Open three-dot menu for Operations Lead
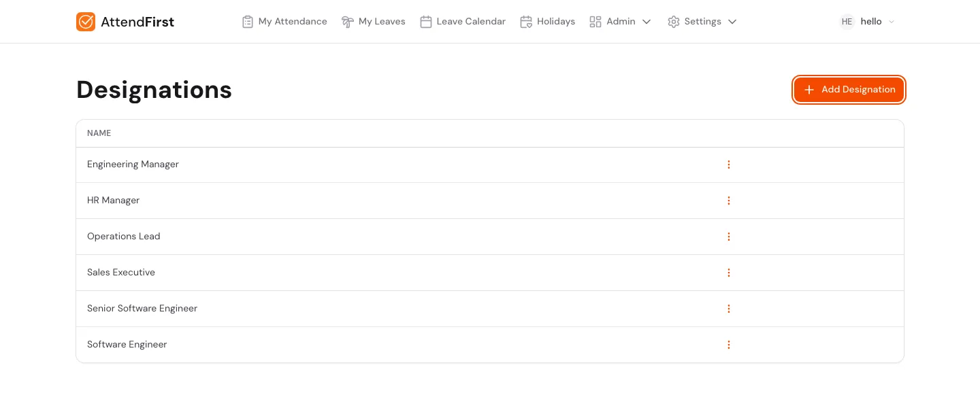This screenshot has width=980, height=408. click(729, 237)
